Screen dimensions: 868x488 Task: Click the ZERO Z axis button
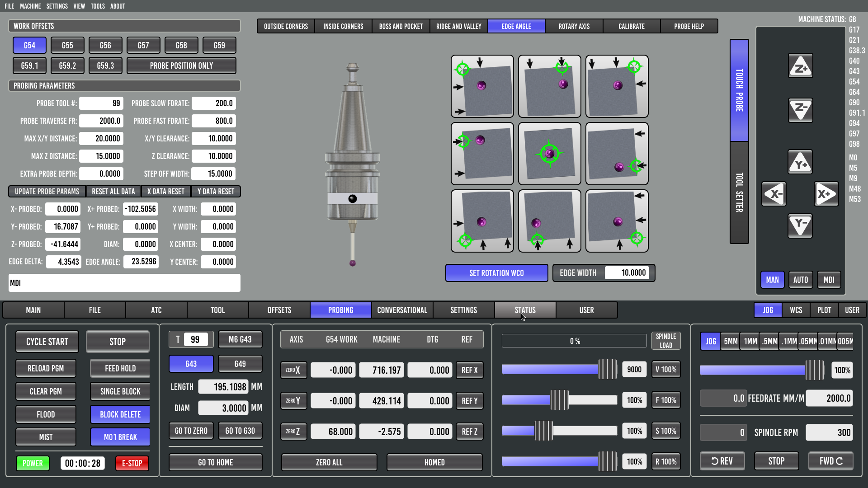pos(293,432)
